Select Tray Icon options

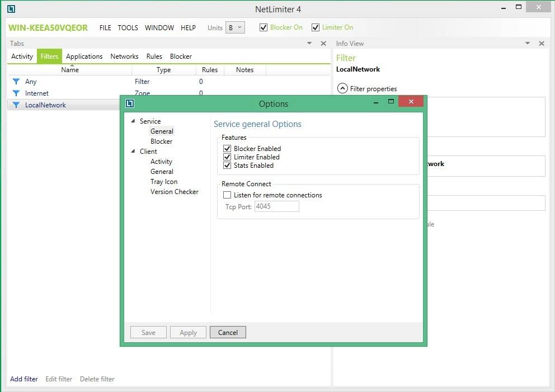[x=163, y=182]
